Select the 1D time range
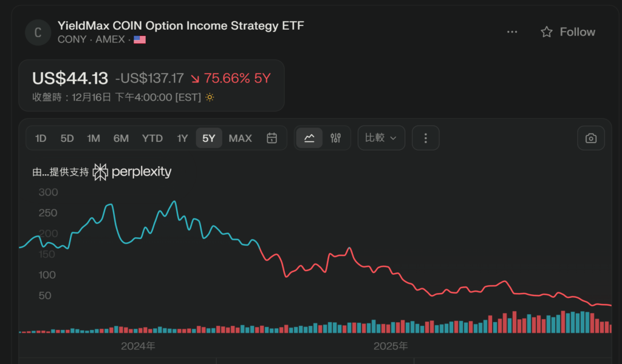This screenshot has width=622, height=364. [41, 138]
